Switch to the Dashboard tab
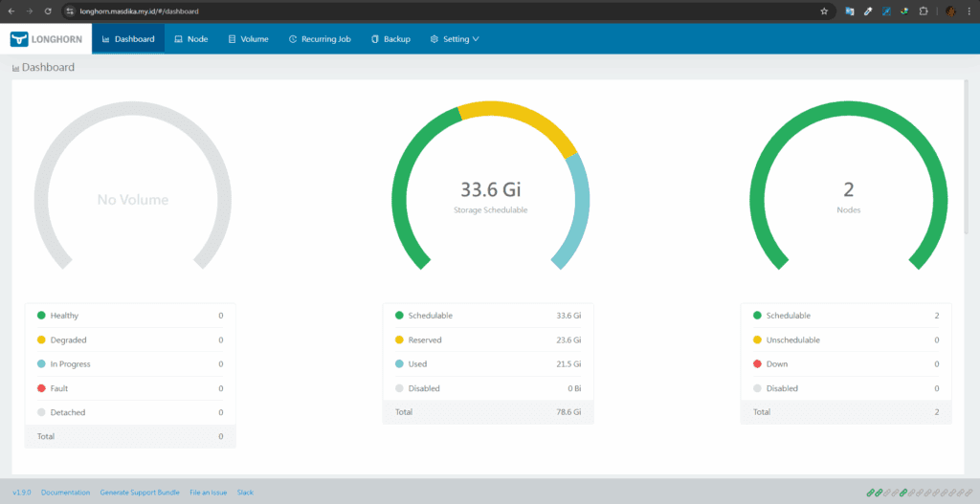 click(128, 38)
